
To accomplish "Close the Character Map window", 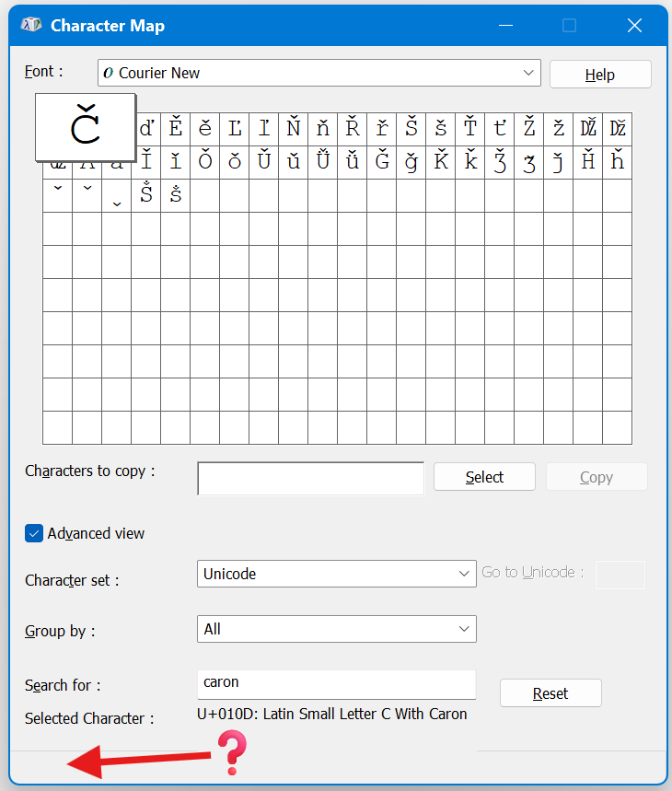I will 634,26.
